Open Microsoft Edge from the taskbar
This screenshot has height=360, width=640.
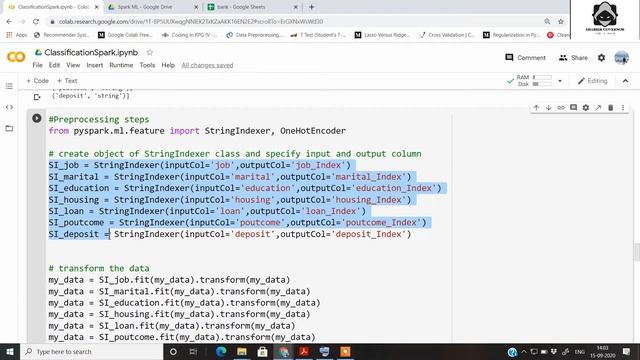click(x=221, y=351)
